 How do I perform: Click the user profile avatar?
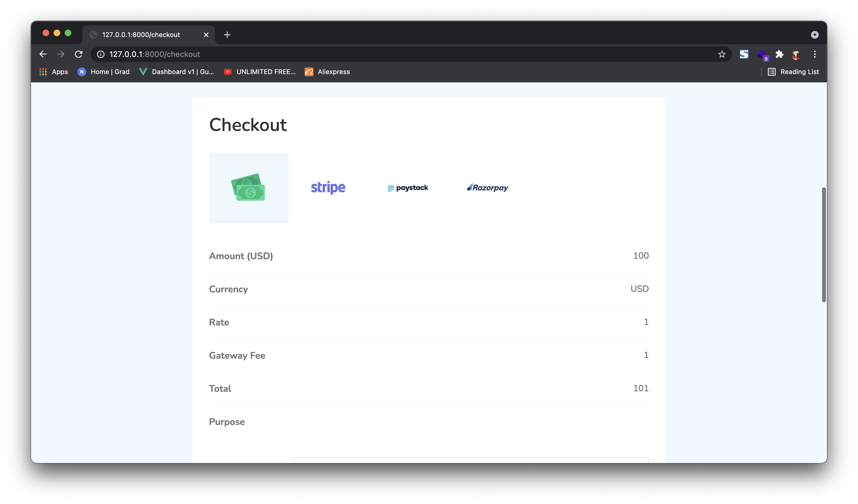796,54
